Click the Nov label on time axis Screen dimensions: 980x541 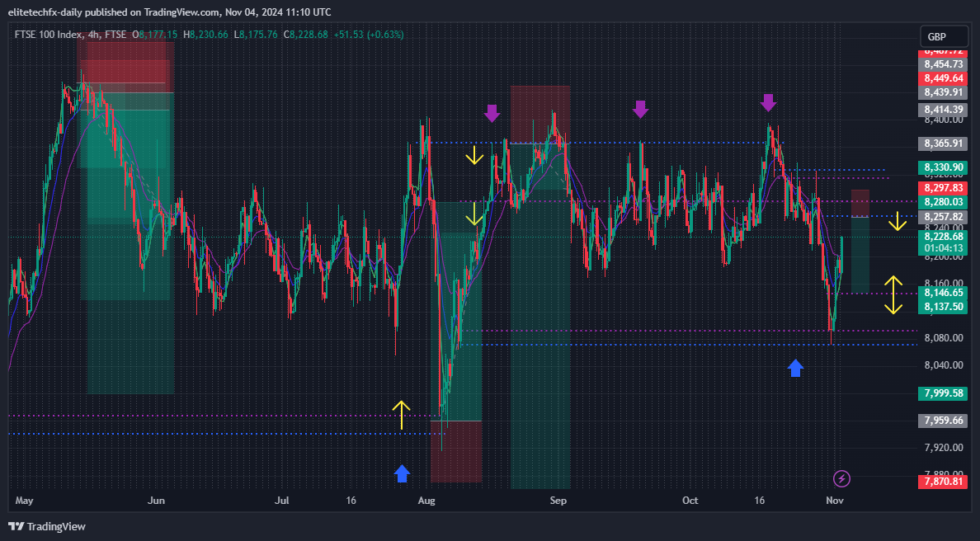pos(835,501)
